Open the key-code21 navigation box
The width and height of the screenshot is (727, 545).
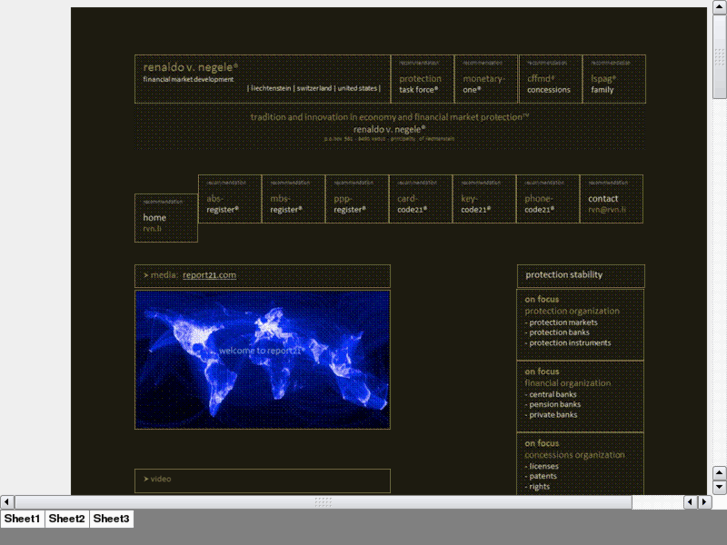(484, 199)
